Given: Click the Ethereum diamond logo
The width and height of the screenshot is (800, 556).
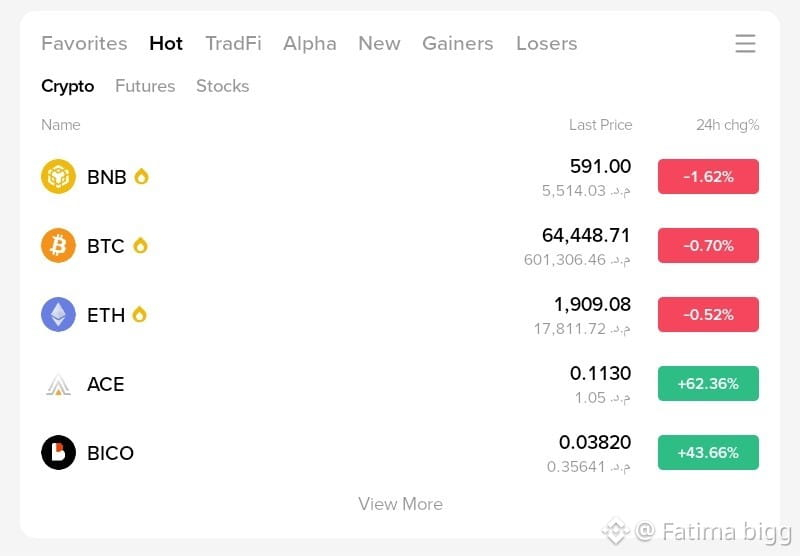Looking at the screenshot, I should [x=58, y=314].
